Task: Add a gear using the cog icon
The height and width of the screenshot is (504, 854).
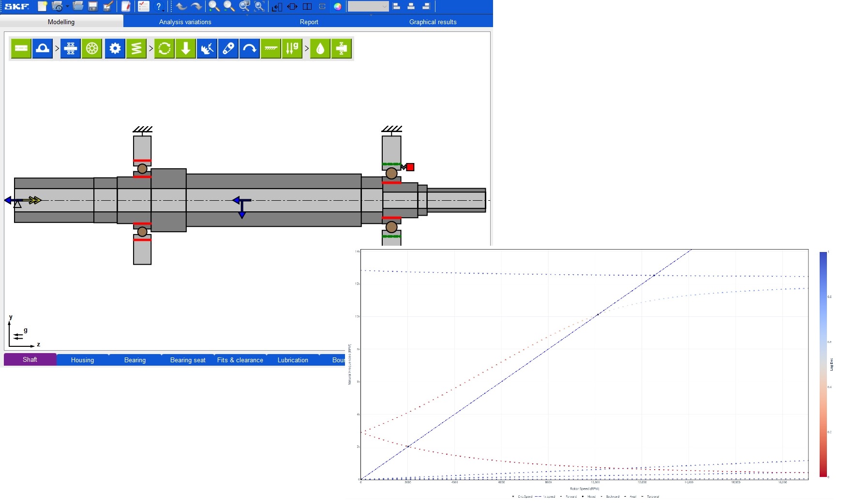Action: click(115, 48)
